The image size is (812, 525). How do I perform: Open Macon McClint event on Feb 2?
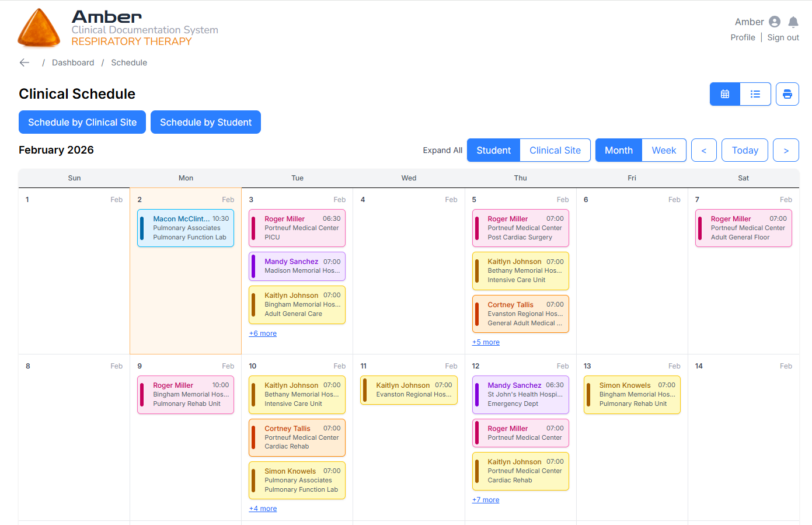pos(186,228)
